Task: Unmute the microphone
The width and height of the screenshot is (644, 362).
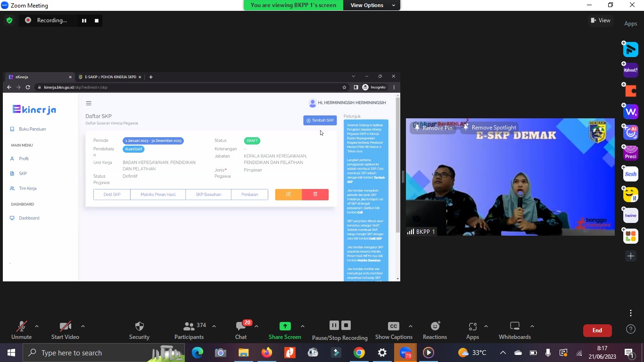Action: tap(21, 330)
